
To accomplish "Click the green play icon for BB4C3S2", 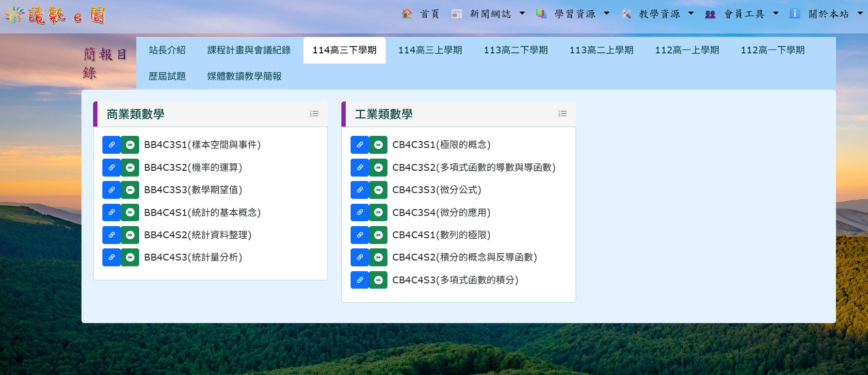I will 130,168.
